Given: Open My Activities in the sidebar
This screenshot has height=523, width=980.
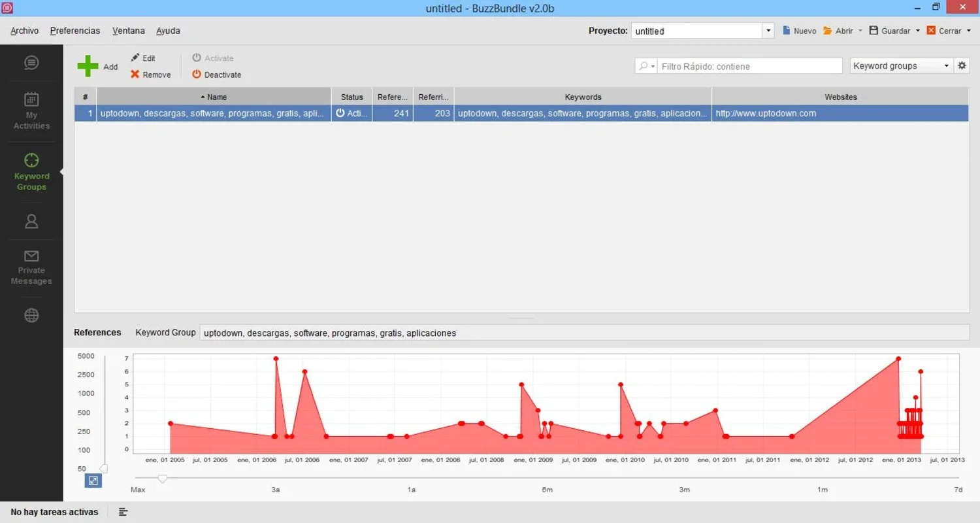Looking at the screenshot, I should click(31, 110).
